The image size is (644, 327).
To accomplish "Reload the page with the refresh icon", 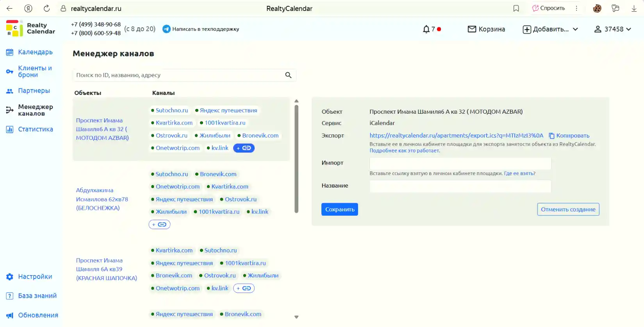I will tap(46, 8).
